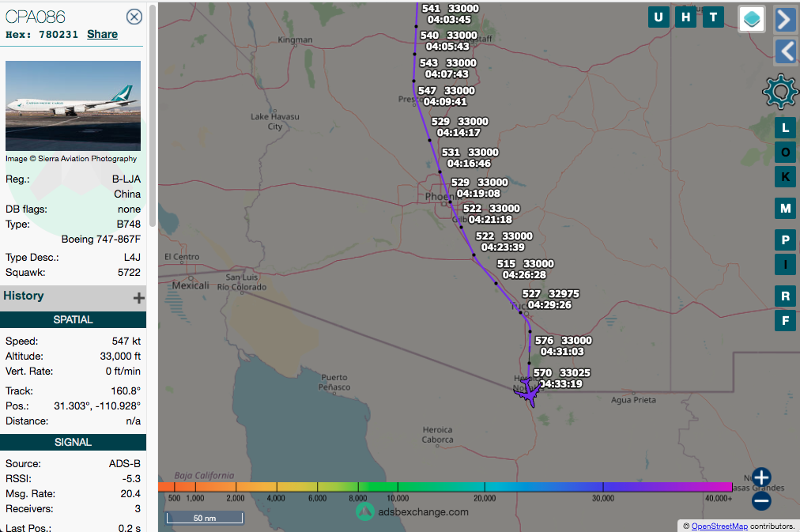
Task: Click the 40,000+ altitude legend label
Action: pyautogui.click(x=719, y=498)
